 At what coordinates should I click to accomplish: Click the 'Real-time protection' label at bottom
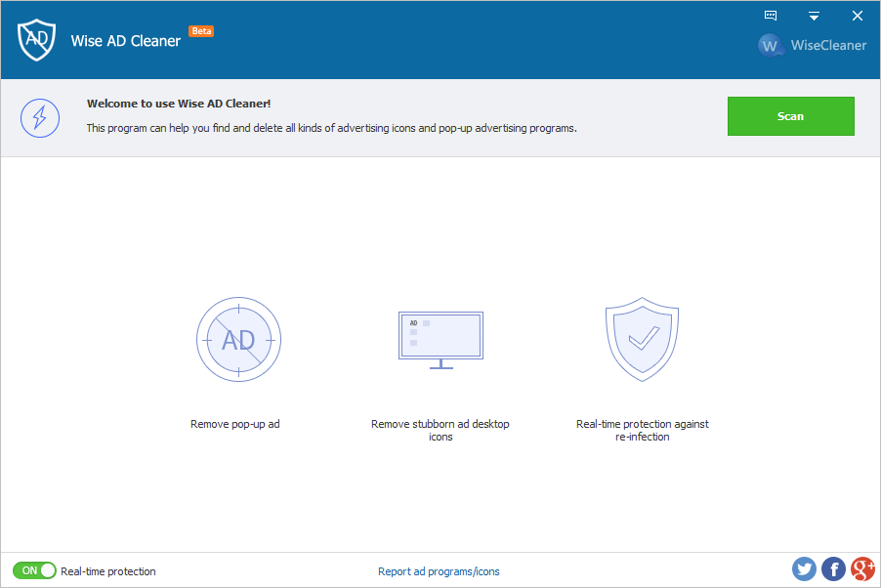click(x=107, y=571)
